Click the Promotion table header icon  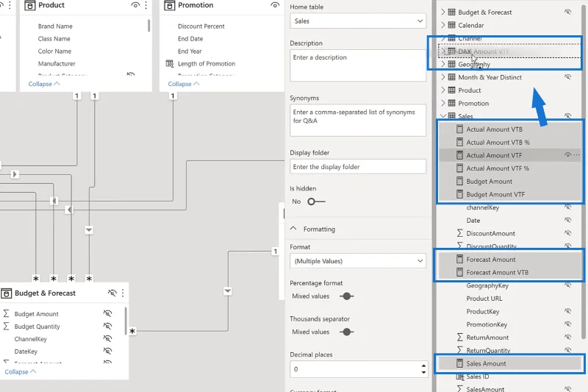(x=170, y=5)
